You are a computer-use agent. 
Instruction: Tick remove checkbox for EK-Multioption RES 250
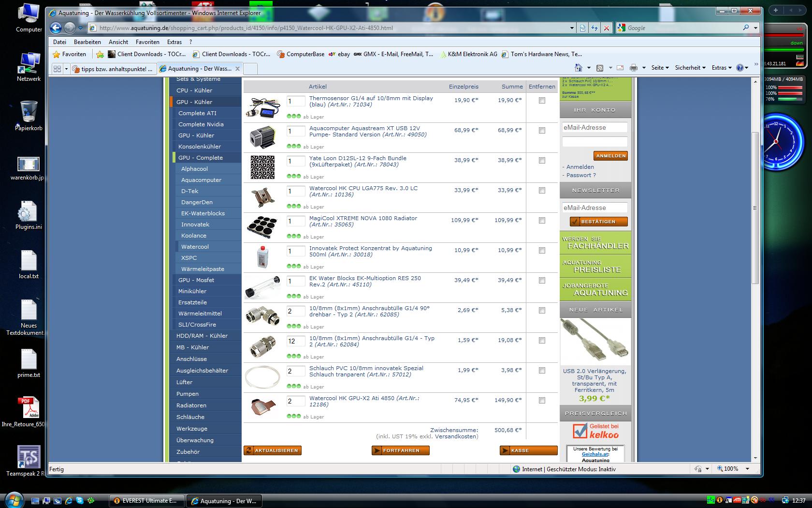click(542, 281)
